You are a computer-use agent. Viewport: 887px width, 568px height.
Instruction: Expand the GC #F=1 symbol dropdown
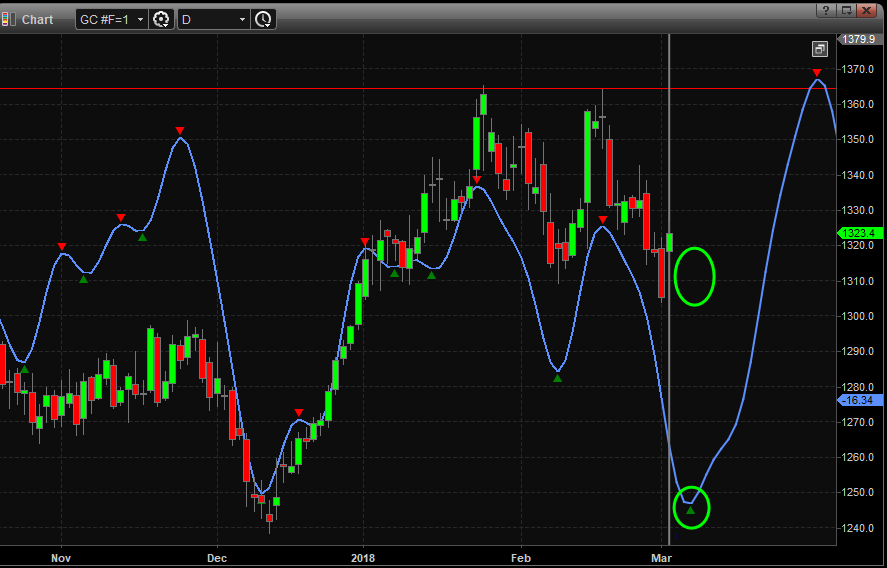(x=139, y=19)
